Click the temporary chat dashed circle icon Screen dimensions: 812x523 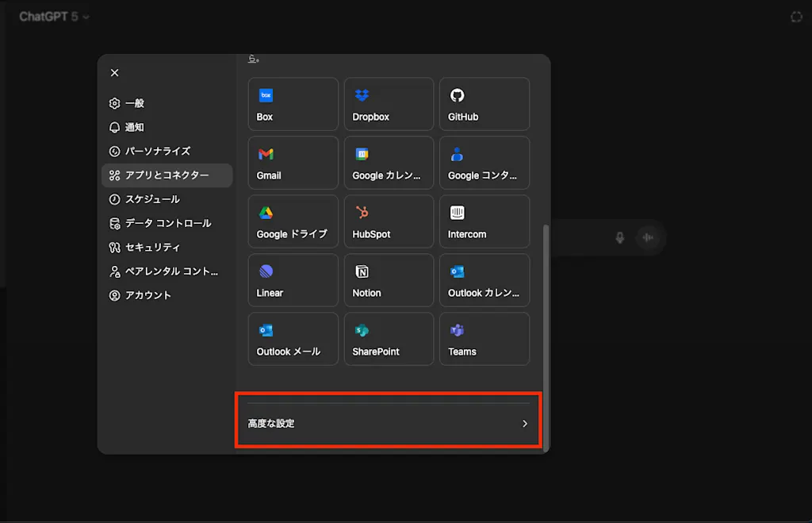[x=796, y=17]
